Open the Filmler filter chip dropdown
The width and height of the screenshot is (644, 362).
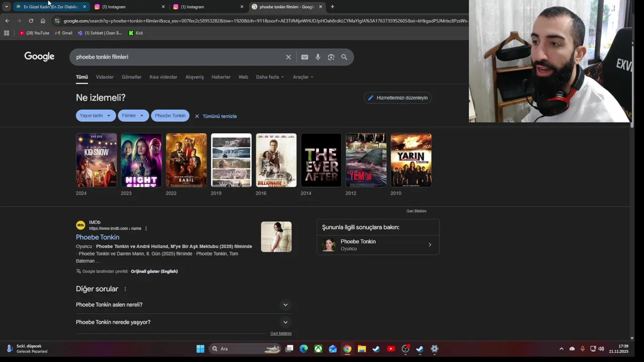[133, 116]
